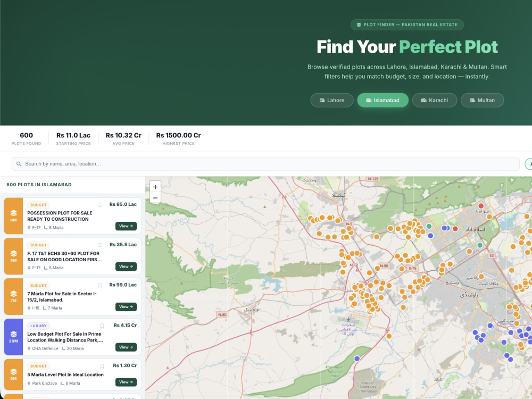This screenshot has width=532, height=399.
Task: Click the Rs 10.32 Cr average price
Action: [123, 138]
